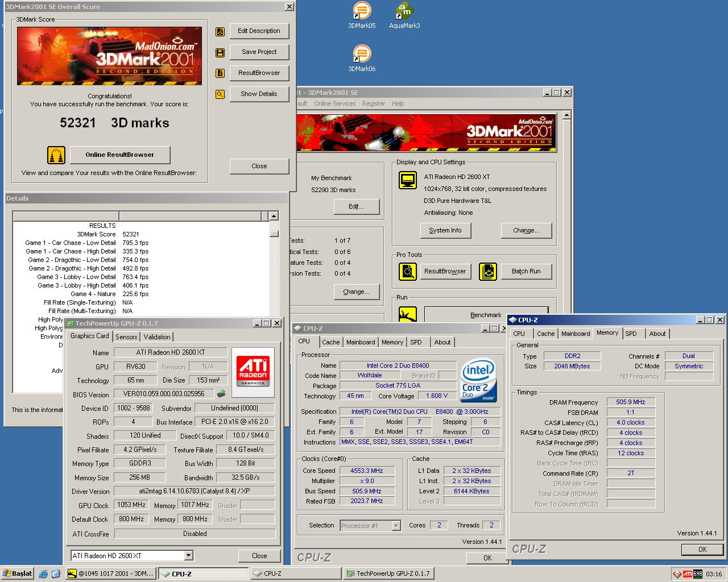This screenshot has width=728, height=582.
Task: Click the BIOS save chip icon in GPU-Z
Action: (221, 393)
